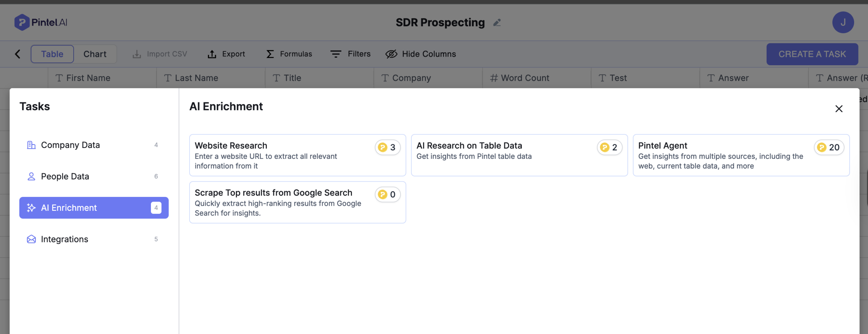Open the Company Data category icon
Screen dimensions: 868x334
click(x=31, y=145)
